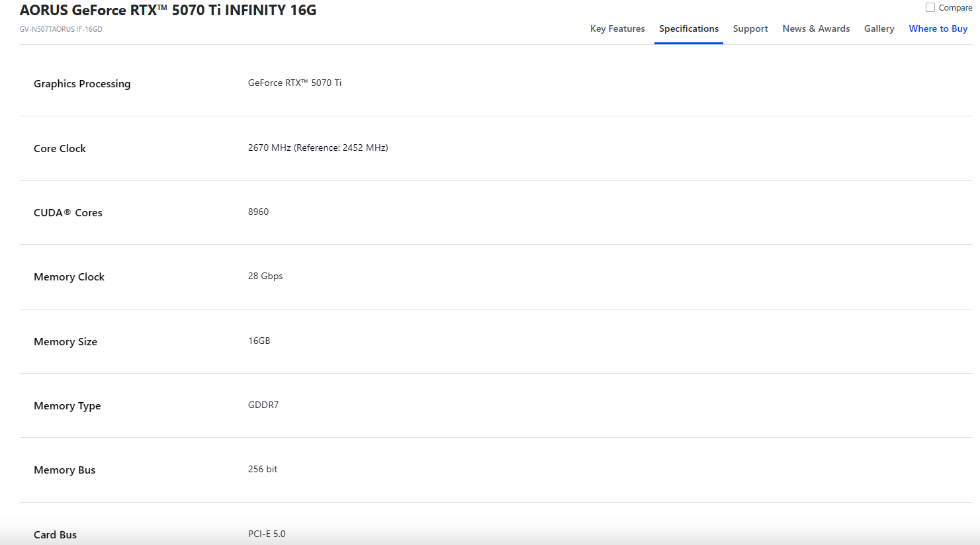Select the 8960 CUDA cores value
Viewport: 980px width, 545px height.
(x=258, y=212)
